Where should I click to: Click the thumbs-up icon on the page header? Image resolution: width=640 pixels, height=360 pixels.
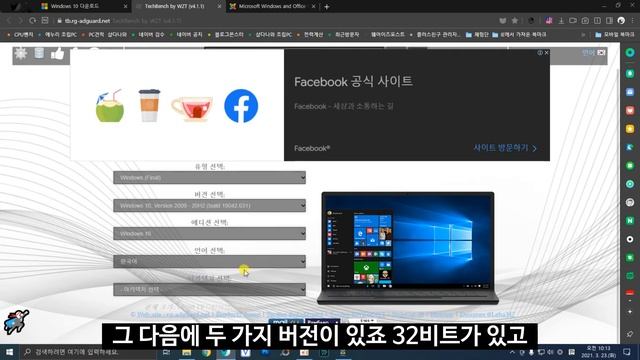click(58, 53)
